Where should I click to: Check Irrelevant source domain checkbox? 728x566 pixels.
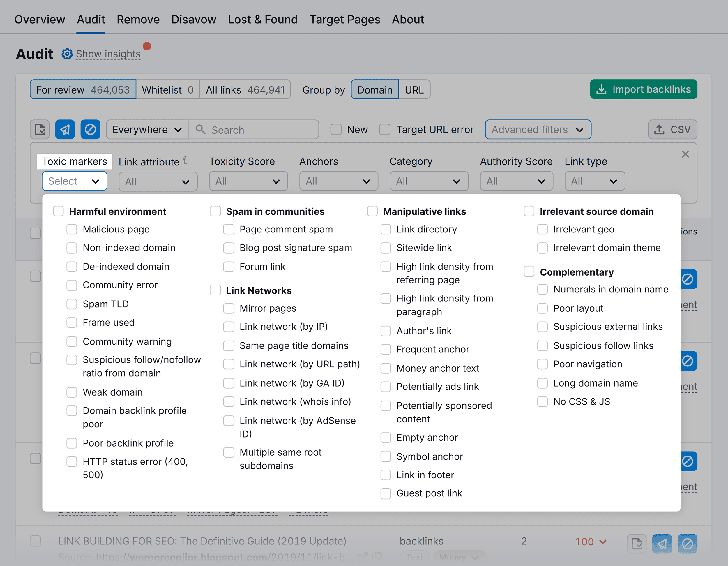(x=529, y=211)
